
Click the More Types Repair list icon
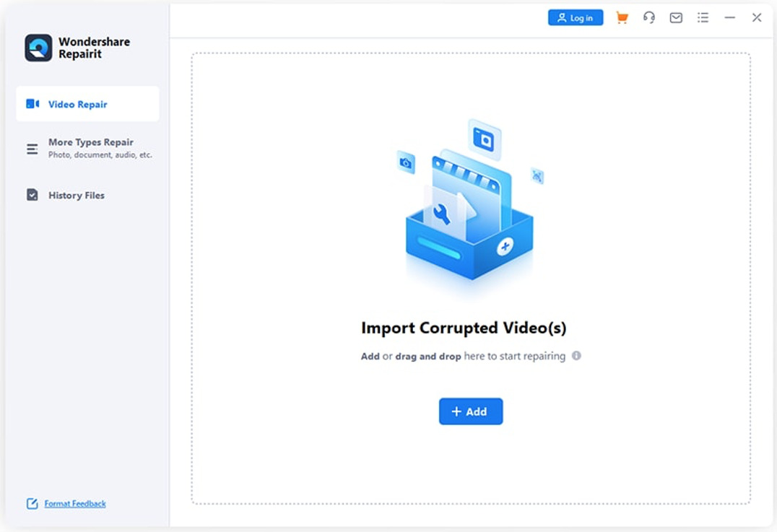pos(32,149)
